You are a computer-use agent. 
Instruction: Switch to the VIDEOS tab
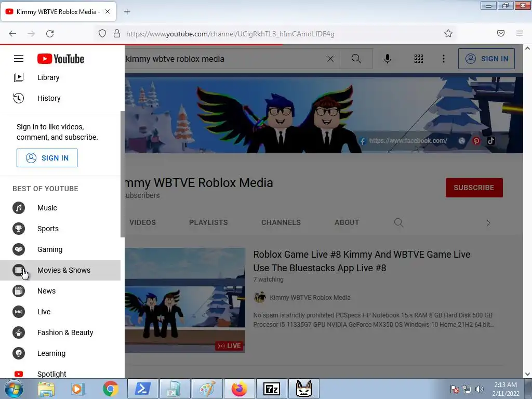(x=142, y=222)
